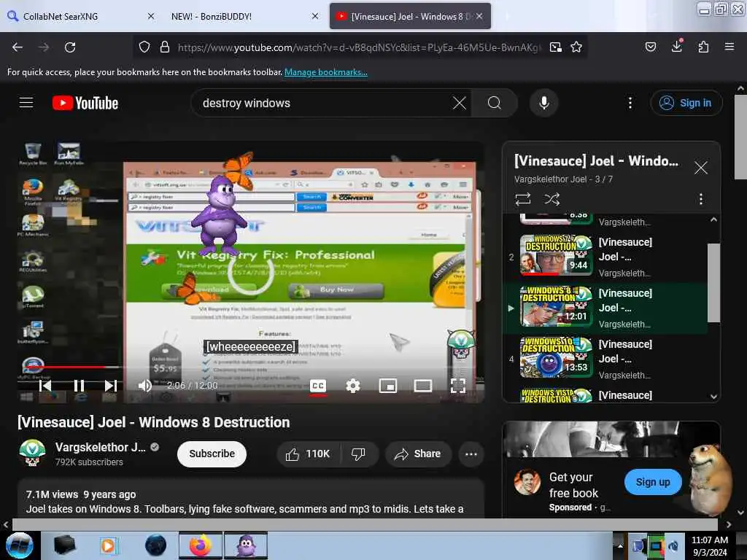Open the Windows Start menu
Image resolution: width=747 pixels, height=560 pixels.
pyautogui.click(x=19, y=545)
